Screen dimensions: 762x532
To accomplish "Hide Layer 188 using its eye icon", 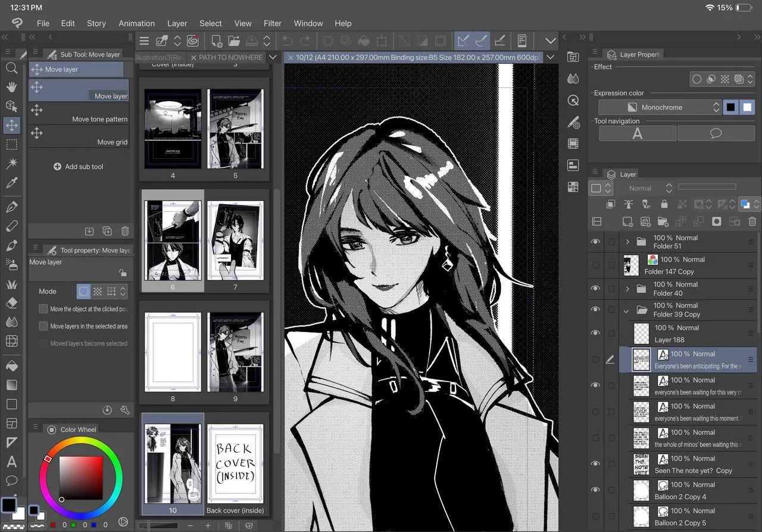I will [595, 333].
